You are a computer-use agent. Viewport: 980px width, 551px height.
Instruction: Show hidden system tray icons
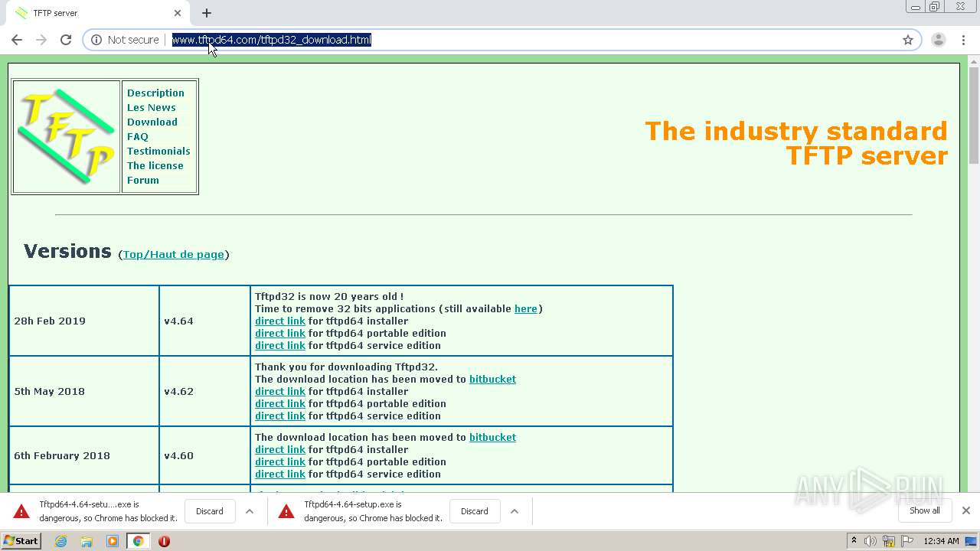(854, 541)
